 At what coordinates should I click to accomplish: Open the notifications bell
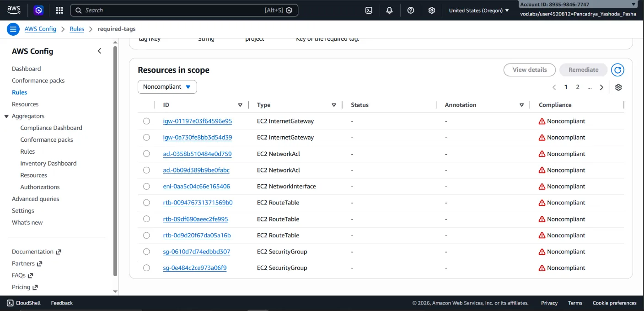[x=390, y=10]
